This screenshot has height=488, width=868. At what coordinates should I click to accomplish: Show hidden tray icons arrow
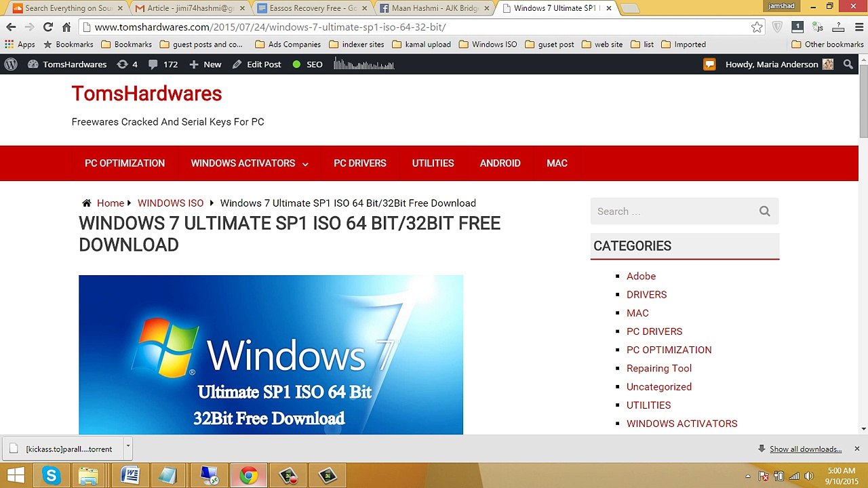[x=748, y=476]
